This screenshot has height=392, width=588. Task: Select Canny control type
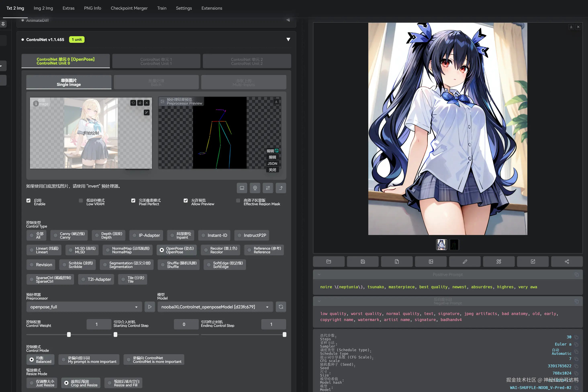69,235
